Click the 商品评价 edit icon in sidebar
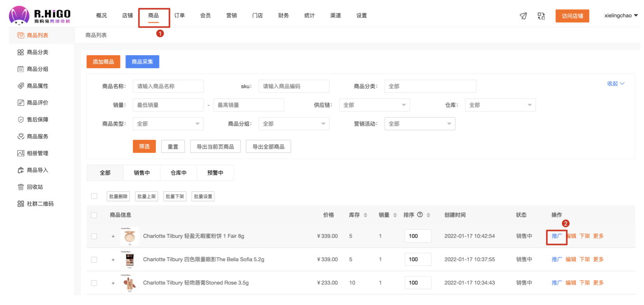Image resolution: width=644 pixels, height=305 pixels. click(21, 103)
